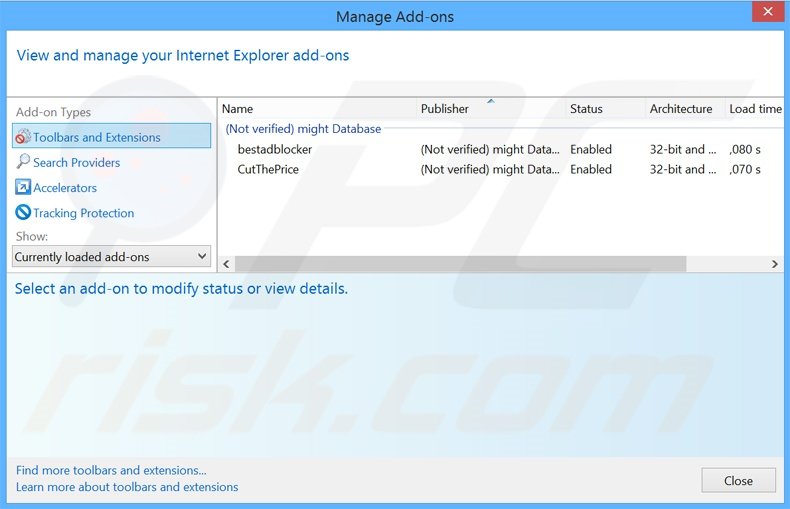Select the bestadblocker add-on
This screenshot has width=790, height=509.
pyautogui.click(x=275, y=149)
